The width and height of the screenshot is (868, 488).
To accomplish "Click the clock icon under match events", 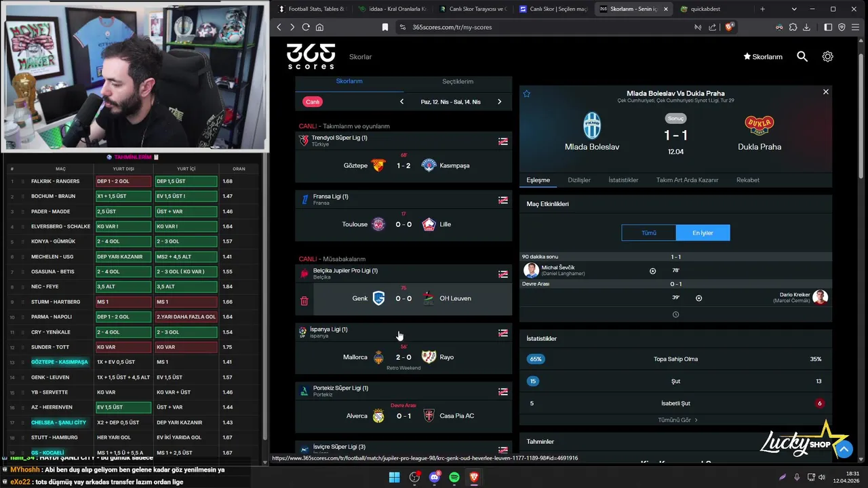I will click(x=675, y=314).
